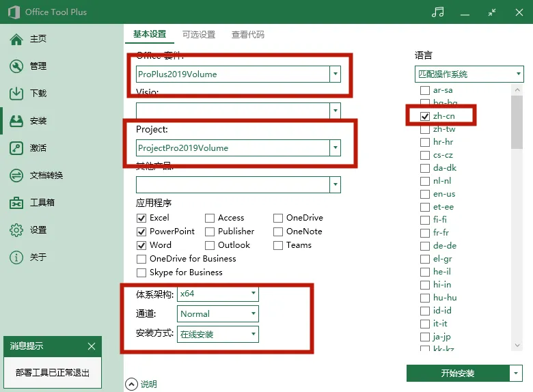The image size is (533, 392).
Task: Click the language list scroll-down arrow
Action: pos(517,346)
